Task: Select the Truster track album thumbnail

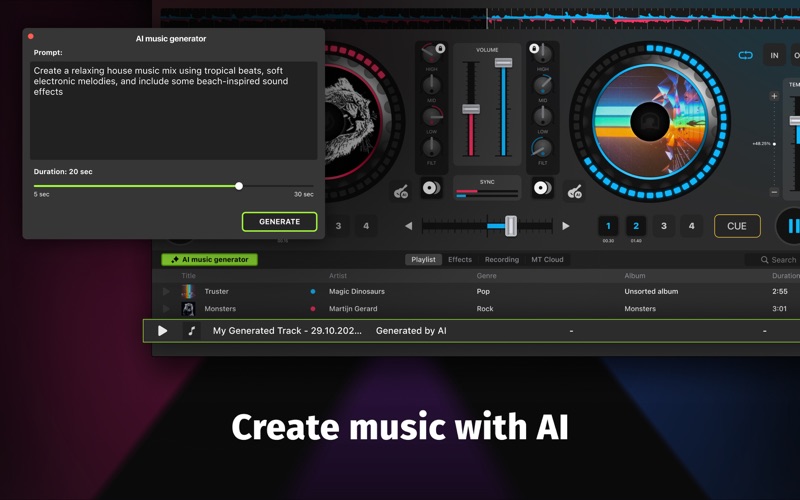Action: [188, 291]
